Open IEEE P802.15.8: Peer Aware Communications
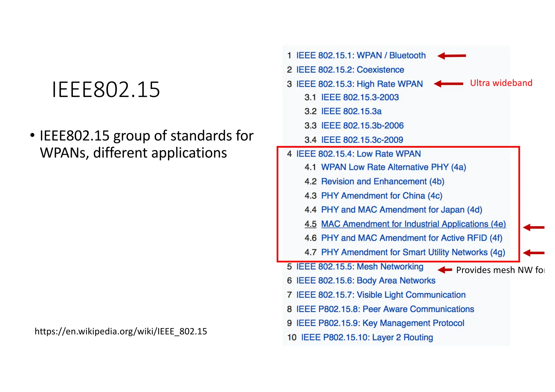555x392 pixels. pyautogui.click(x=385, y=309)
